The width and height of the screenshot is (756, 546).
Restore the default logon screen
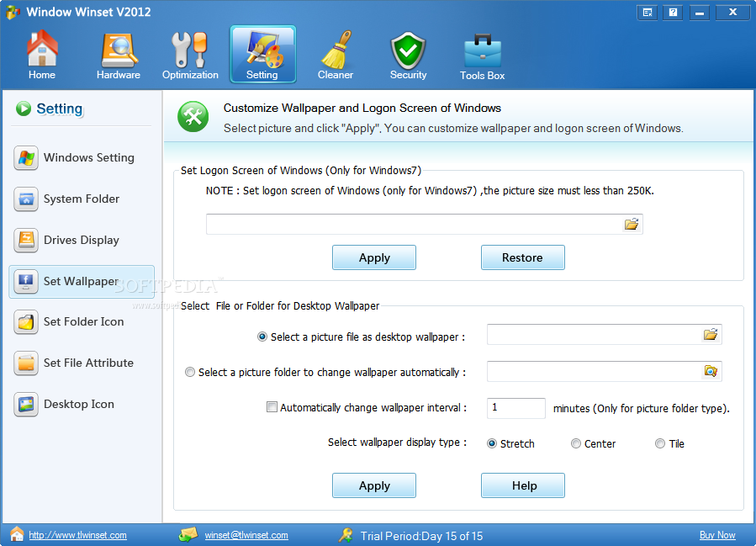pos(523,257)
